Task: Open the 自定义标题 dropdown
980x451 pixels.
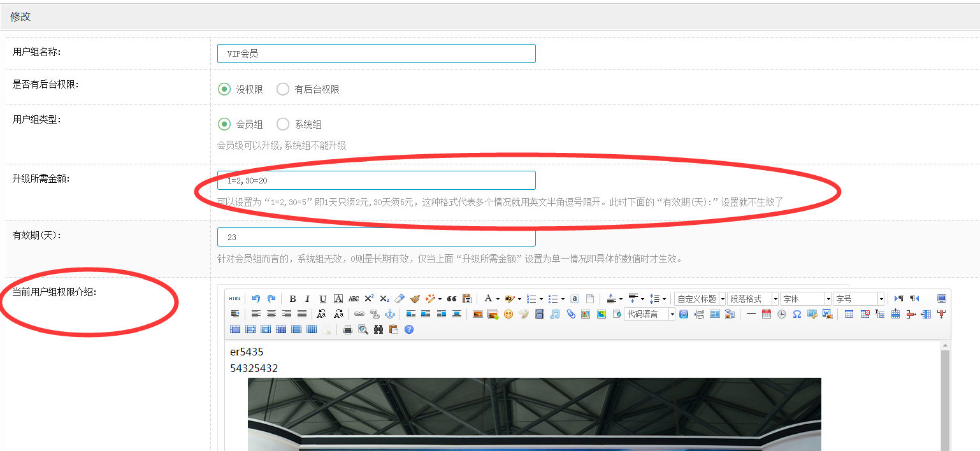Action: pyautogui.click(x=700, y=299)
